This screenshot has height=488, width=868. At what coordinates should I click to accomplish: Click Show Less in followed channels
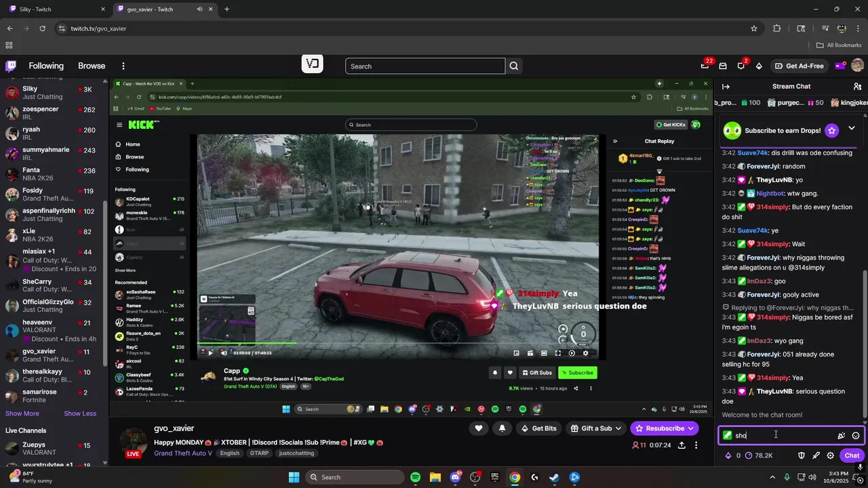click(80, 413)
